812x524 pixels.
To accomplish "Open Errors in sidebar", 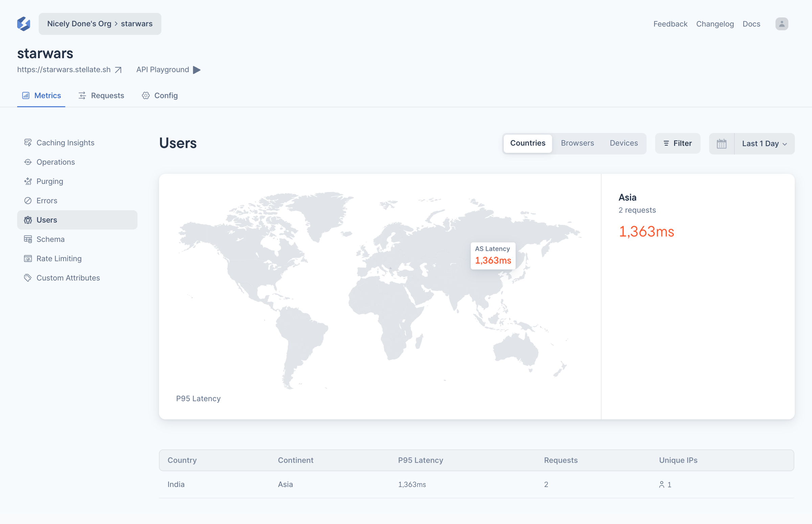I will tap(77, 201).
